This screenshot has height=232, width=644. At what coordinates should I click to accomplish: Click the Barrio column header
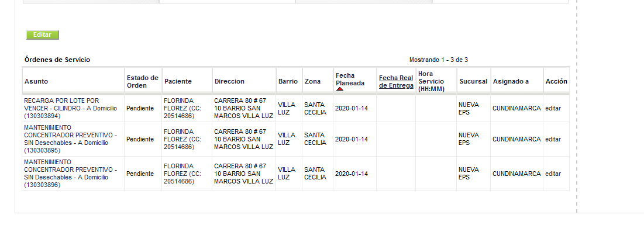coord(288,81)
